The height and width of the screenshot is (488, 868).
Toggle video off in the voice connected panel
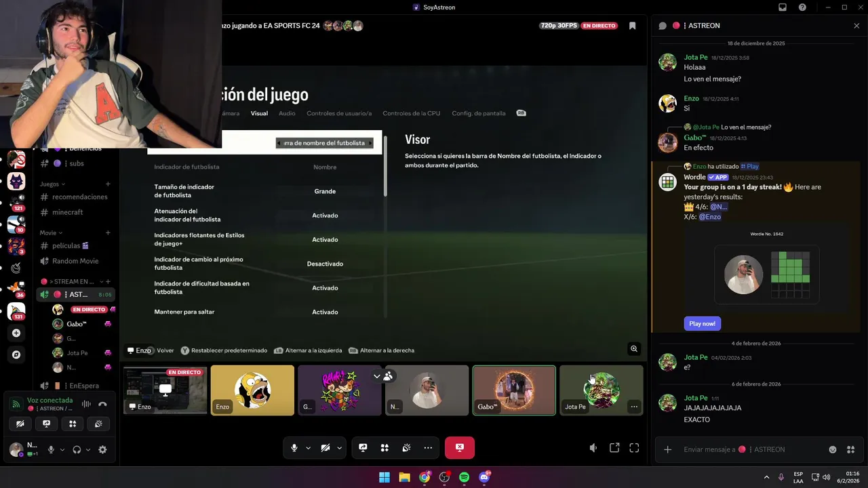coord(20,424)
